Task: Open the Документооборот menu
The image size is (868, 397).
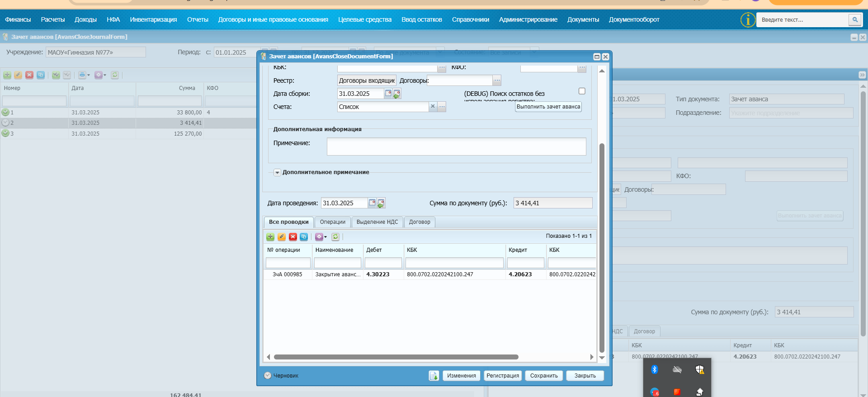Action: (634, 19)
